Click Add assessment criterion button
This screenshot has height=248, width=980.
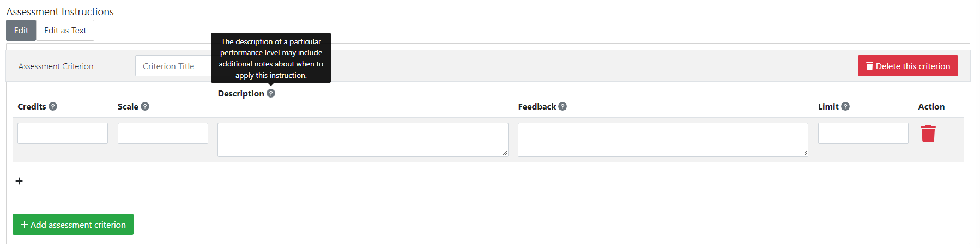pyautogui.click(x=73, y=225)
